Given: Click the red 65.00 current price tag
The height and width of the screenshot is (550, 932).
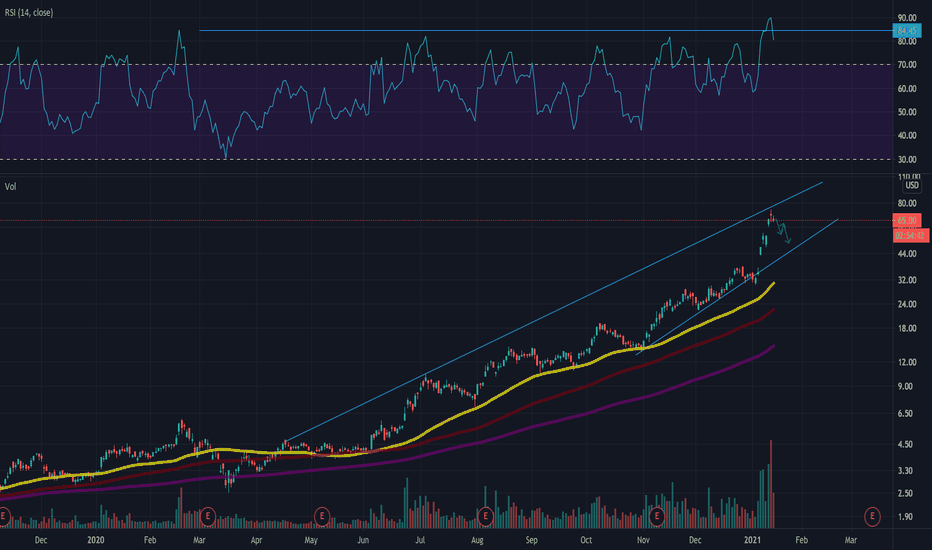Looking at the screenshot, I should [907, 221].
